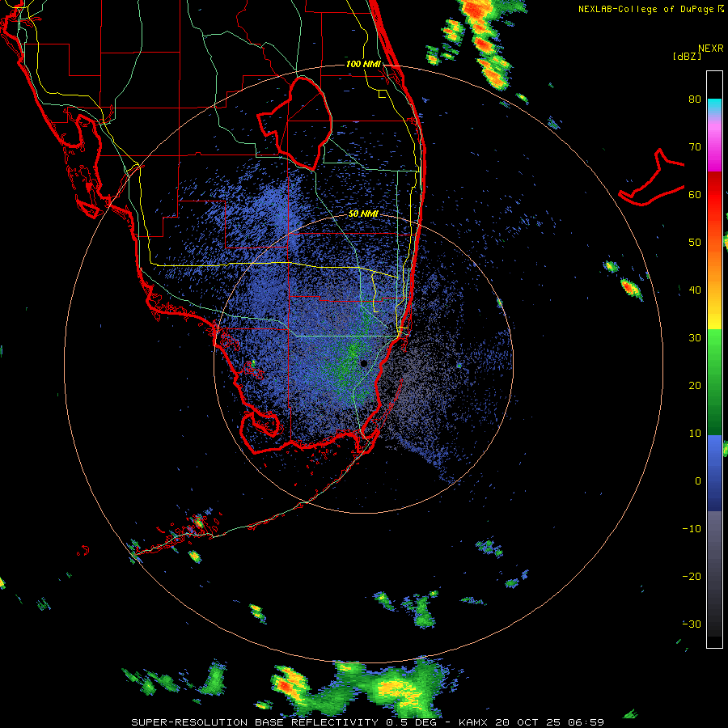Click the timestamp 20 OCT 25 06:59
The width and height of the screenshot is (728, 728).
click(549, 722)
